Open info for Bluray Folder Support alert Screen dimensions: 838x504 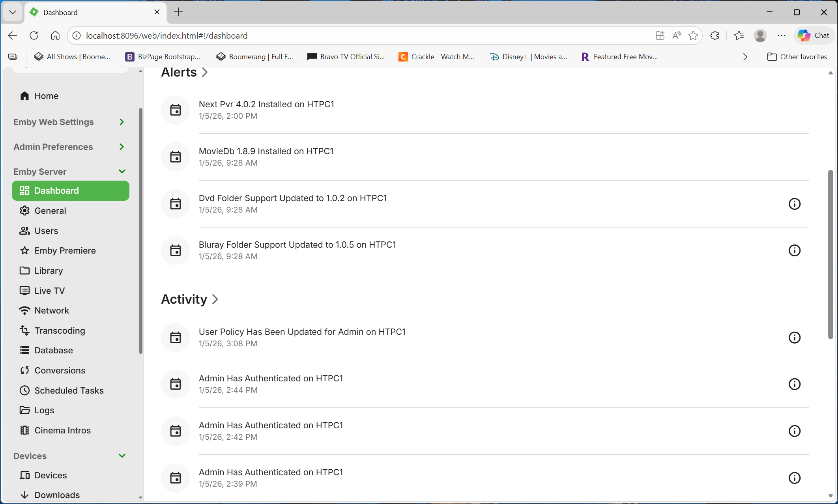(794, 250)
